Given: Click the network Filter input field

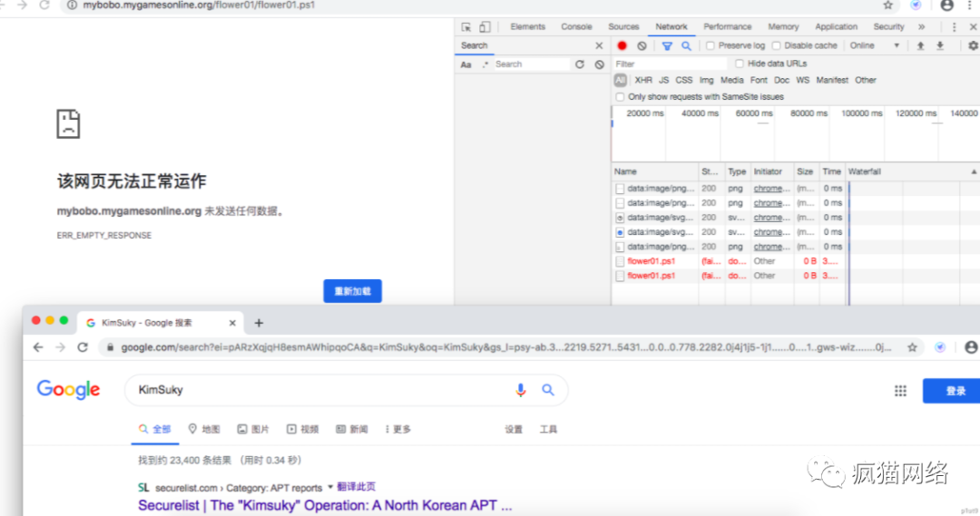Looking at the screenshot, I should (x=670, y=63).
